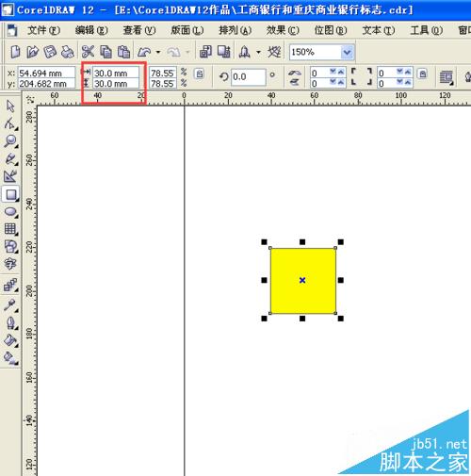Screen dimensions: 471x476
Task: Increase the upper-left corner roundness value
Action: point(341,73)
